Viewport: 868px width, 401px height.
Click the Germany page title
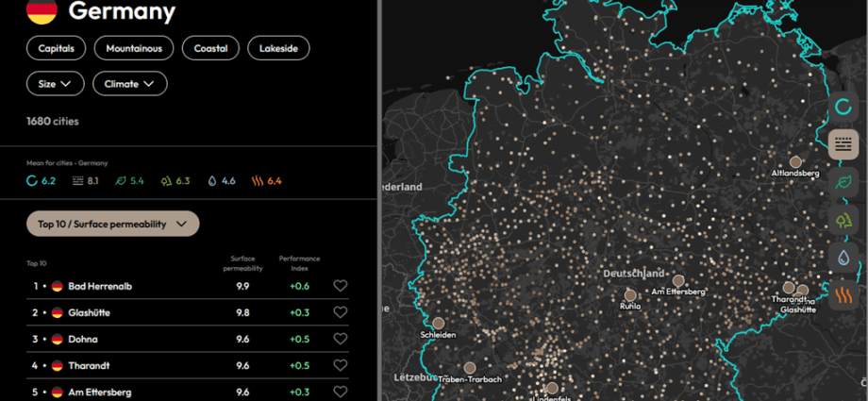(122, 10)
